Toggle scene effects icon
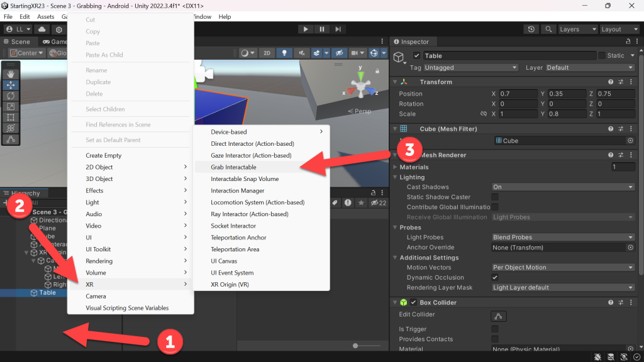Screen dimensions: 644x362 pos(317,53)
